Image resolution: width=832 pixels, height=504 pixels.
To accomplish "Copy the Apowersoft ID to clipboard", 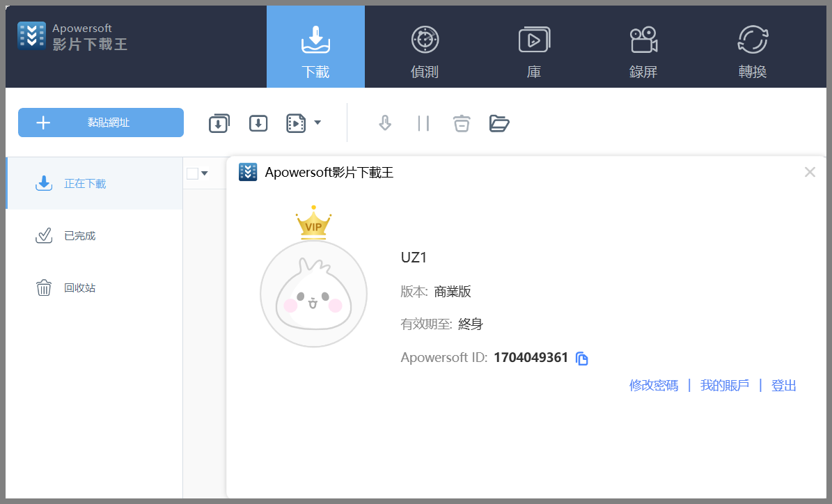I will point(582,358).
